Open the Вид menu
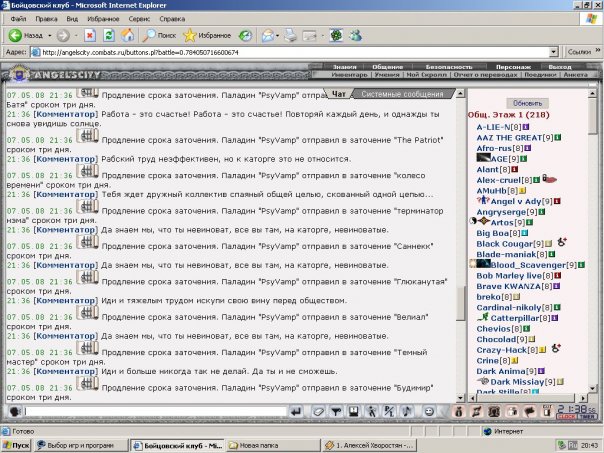This screenshot has width=604, height=453. coord(72,18)
